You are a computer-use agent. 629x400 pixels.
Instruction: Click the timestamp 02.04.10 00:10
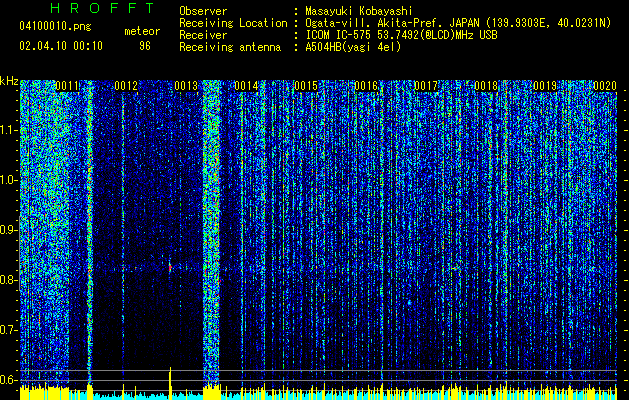tap(61, 46)
